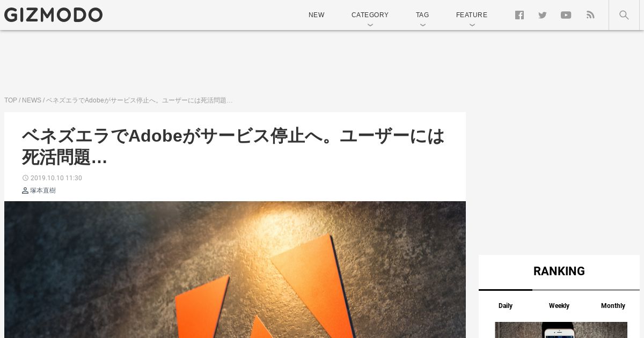This screenshot has width=644, height=338.
Task: Go home via the GIZMODO logo
Action: pos(53,15)
